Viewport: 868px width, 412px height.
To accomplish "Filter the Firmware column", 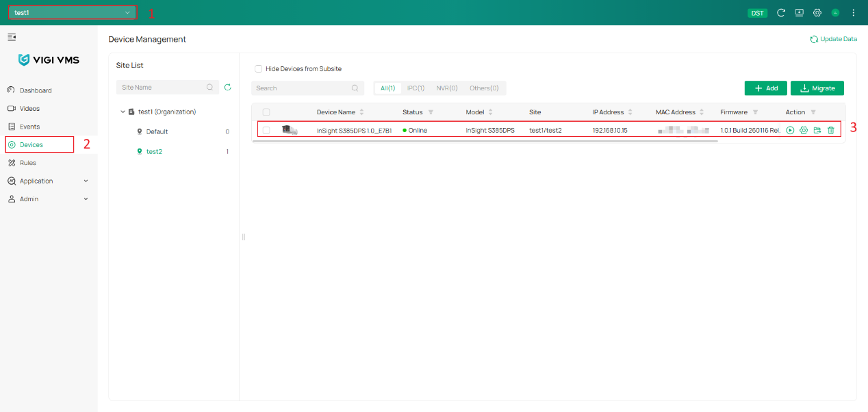I will click(x=755, y=112).
